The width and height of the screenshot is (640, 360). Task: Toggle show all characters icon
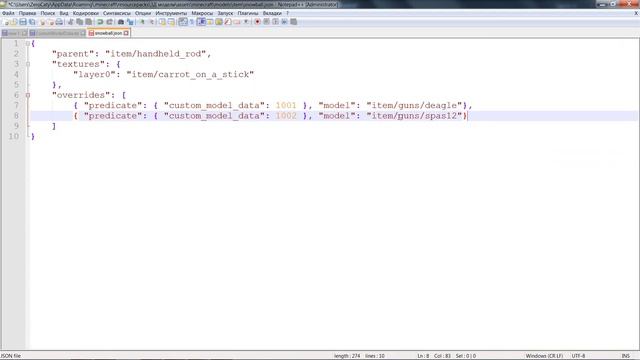click(x=192, y=22)
